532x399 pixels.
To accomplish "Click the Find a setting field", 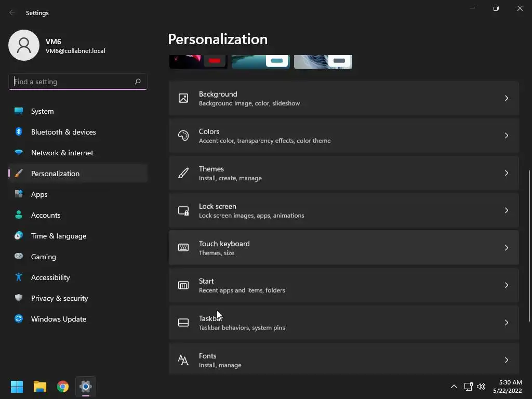I will point(72,82).
